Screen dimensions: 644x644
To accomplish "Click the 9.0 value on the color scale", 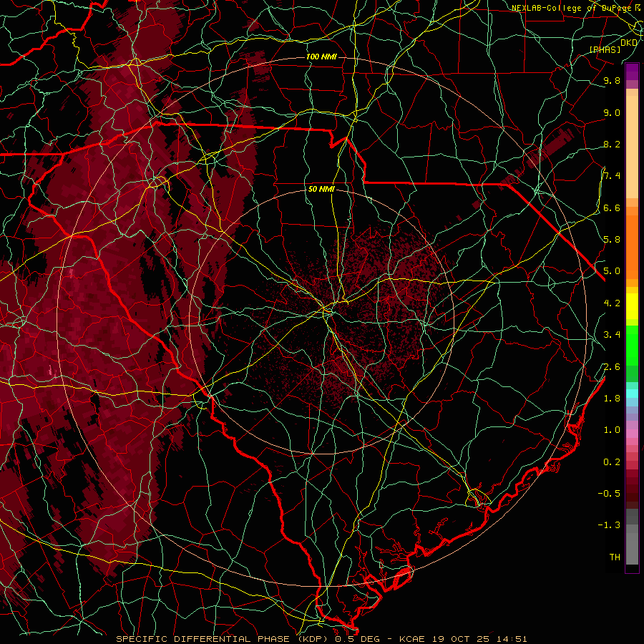I will [612, 112].
